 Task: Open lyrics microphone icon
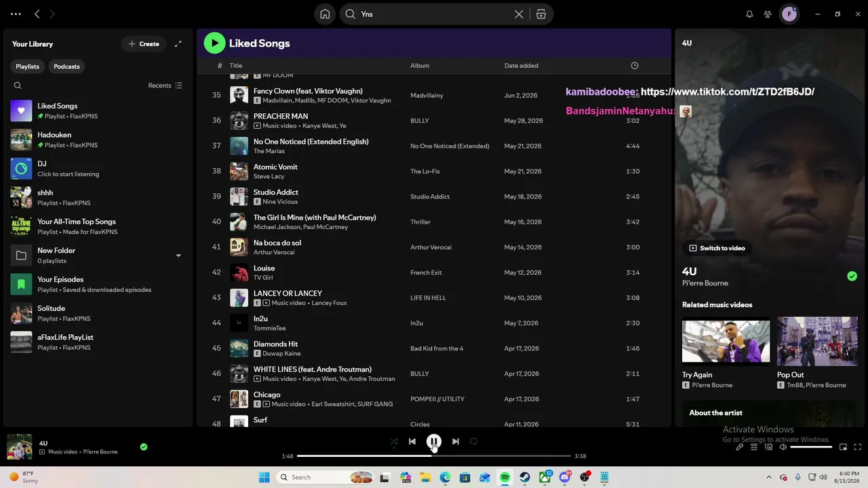[x=740, y=447]
